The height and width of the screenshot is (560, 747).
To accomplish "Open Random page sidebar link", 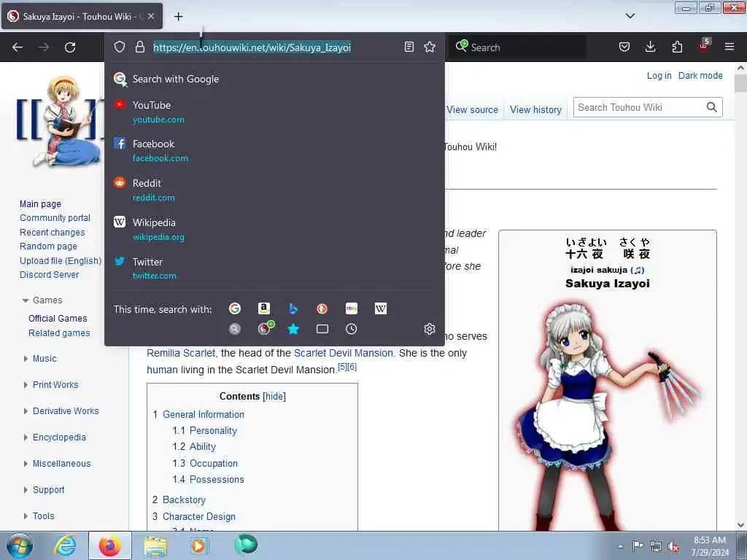I will pos(48,246).
